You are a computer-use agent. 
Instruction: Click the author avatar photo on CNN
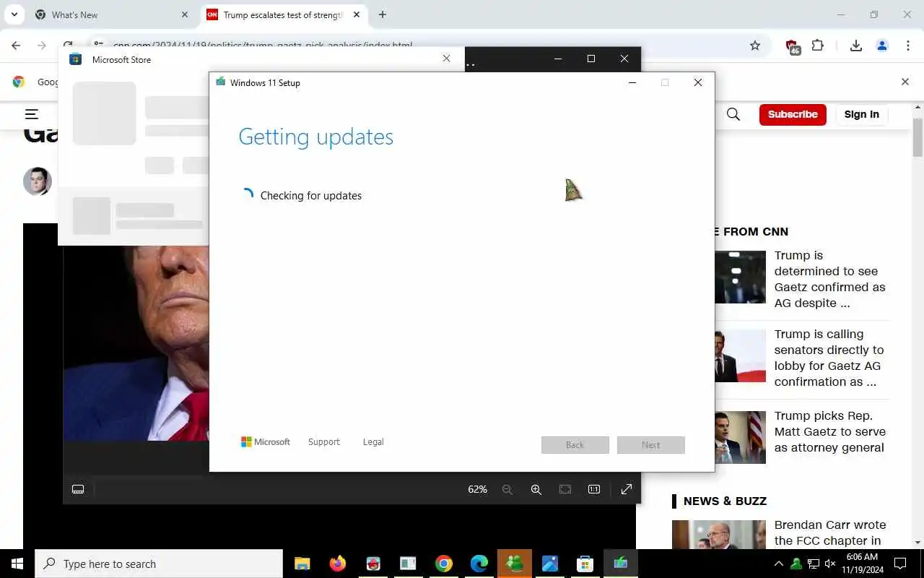coord(38,181)
